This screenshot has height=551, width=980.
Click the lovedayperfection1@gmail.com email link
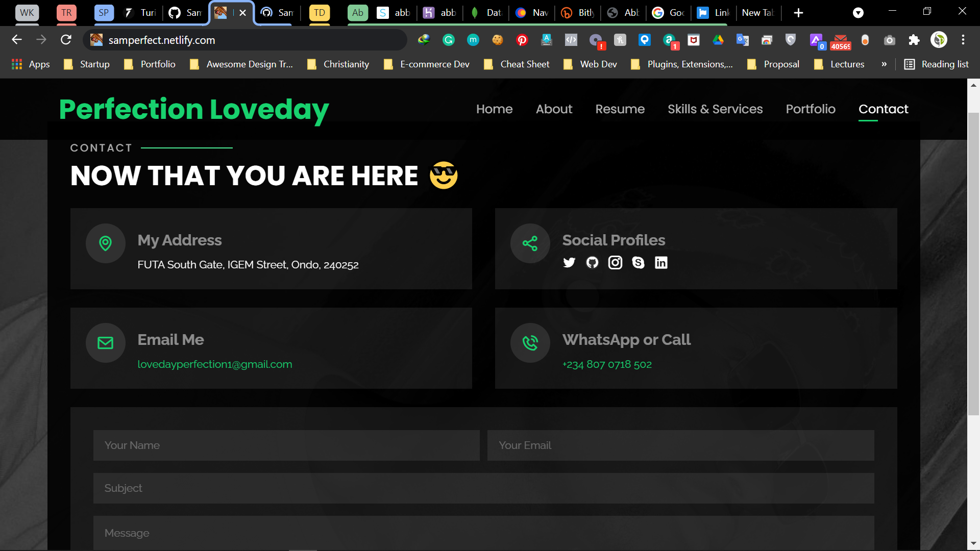pyautogui.click(x=215, y=364)
